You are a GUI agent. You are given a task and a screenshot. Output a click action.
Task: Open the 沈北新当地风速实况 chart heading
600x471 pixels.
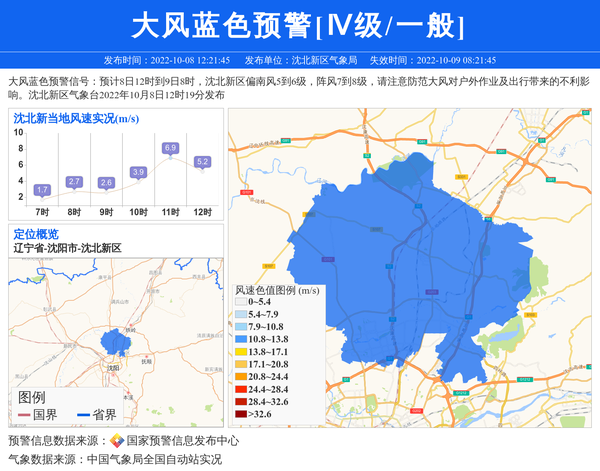coord(75,118)
